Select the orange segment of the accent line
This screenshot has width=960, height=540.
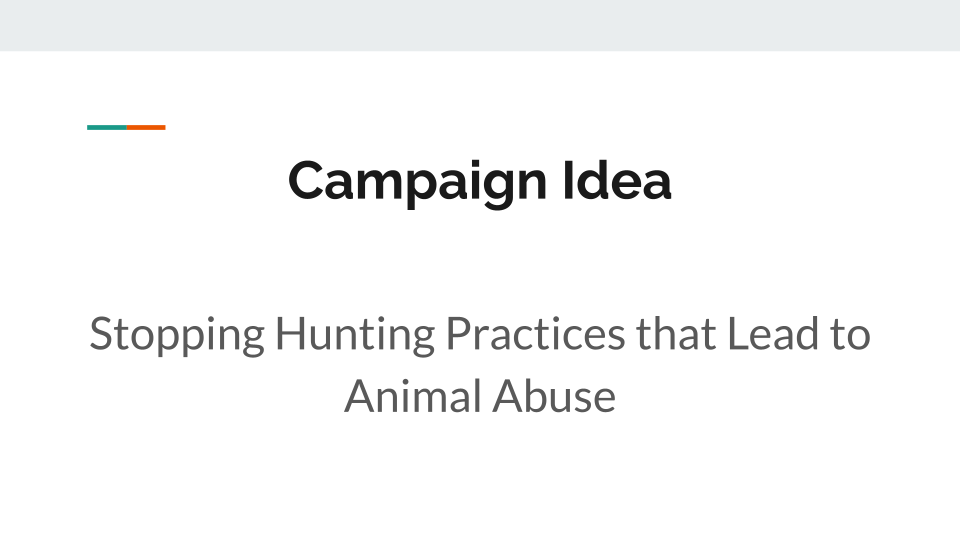(146, 127)
